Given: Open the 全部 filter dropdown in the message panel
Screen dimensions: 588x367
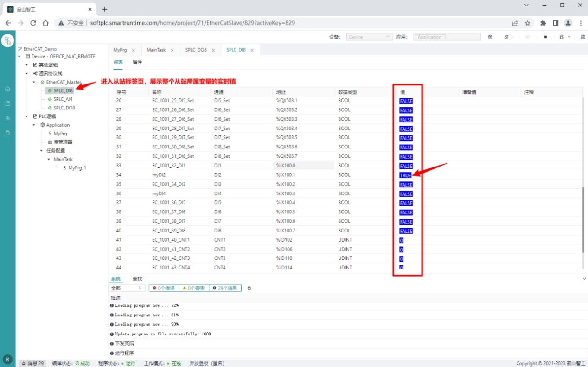Looking at the screenshot, I should 128,288.
